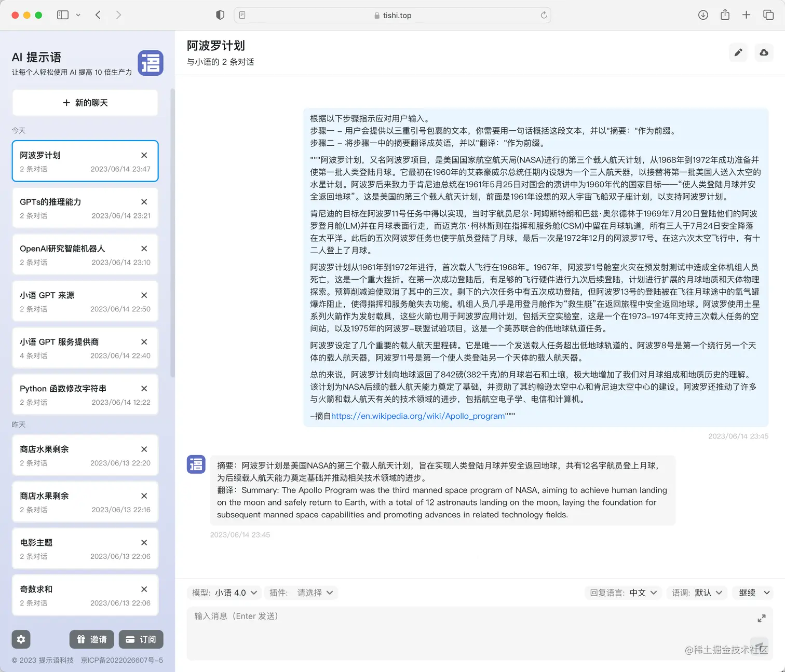Image resolution: width=785 pixels, height=672 pixels.
Task: Delete the 阿波罗计划 chat with its X
Action: pos(144,155)
